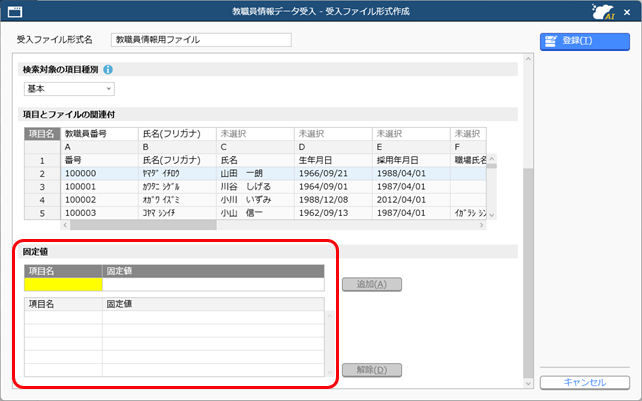Click the down arrow of grid vertical scrollbar
Image resolution: width=642 pixels, height=401 pixels.
pos(492,215)
